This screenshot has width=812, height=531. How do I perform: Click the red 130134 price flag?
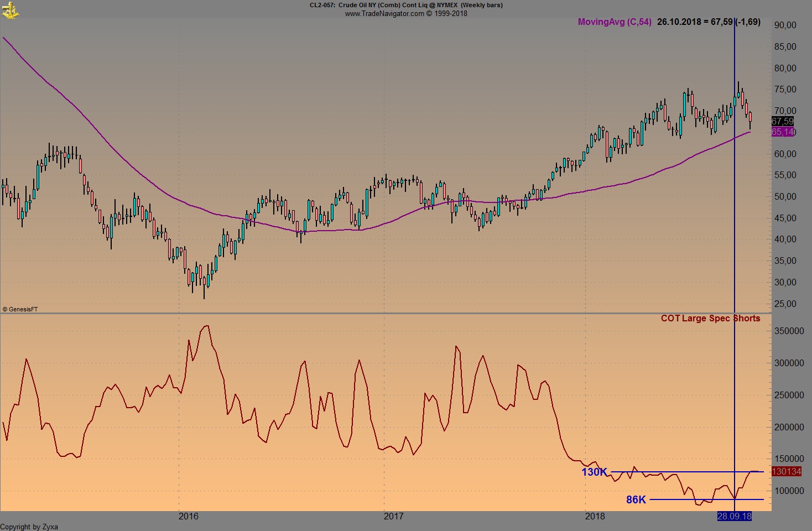coord(786,471)
